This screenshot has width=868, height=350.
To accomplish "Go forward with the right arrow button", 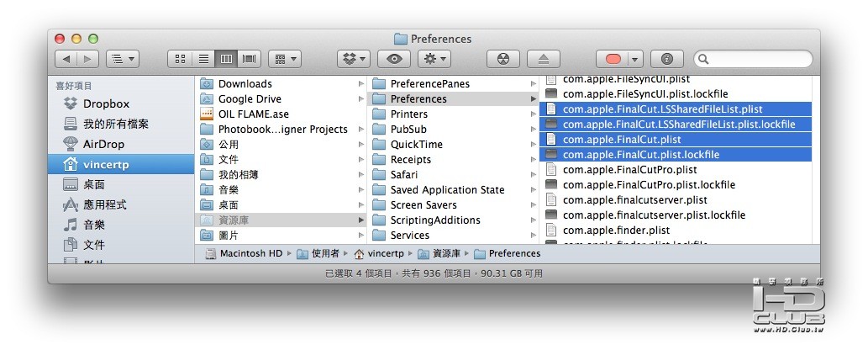I will 88,59.
